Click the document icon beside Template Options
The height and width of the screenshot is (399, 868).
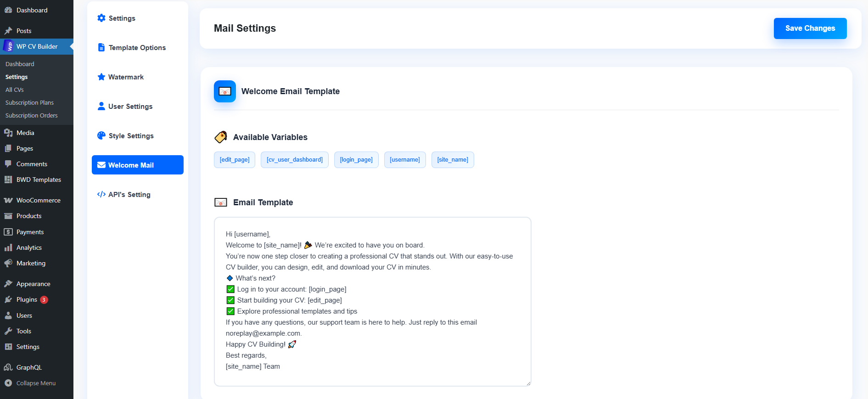101,47
